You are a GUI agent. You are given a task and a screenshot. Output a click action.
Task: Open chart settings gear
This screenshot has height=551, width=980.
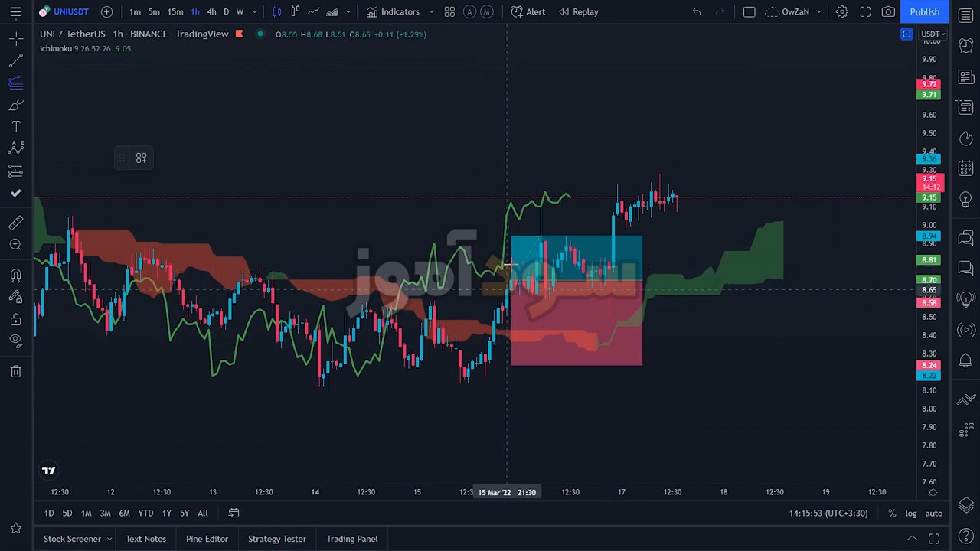pos(841,11)
